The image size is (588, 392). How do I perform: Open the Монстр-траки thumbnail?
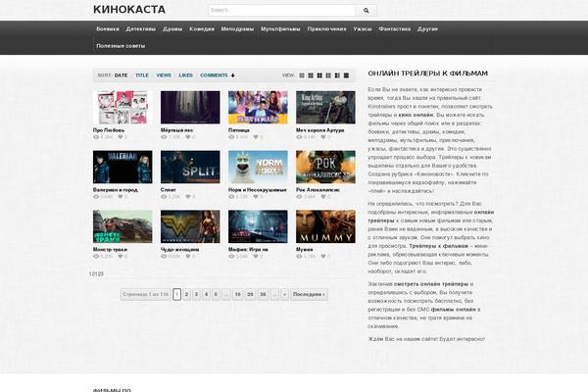click(x=122, y=226)
